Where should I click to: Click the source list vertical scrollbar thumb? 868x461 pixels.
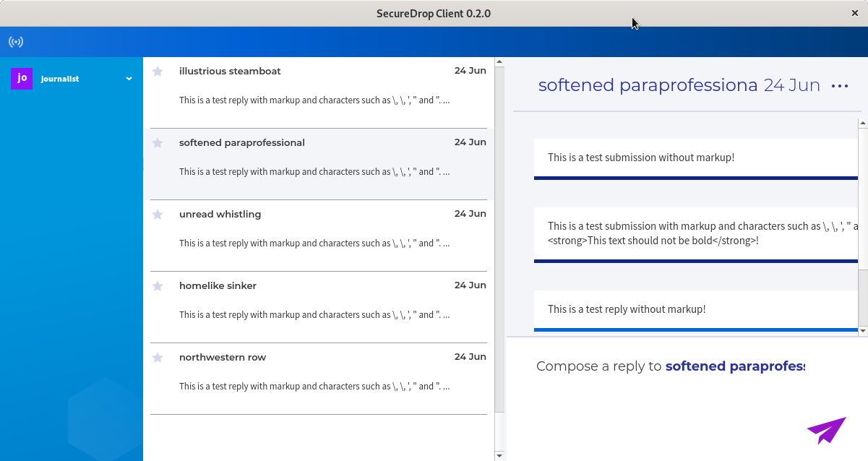(499, 238)
